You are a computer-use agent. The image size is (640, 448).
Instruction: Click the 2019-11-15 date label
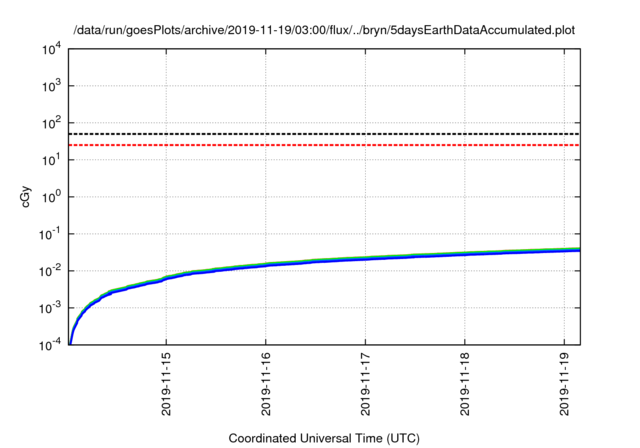pos(166,384)
